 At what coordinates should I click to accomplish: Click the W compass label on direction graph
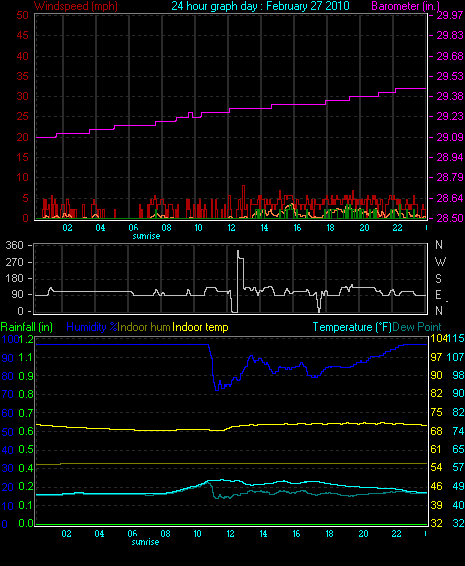click(x=440, y=262)
